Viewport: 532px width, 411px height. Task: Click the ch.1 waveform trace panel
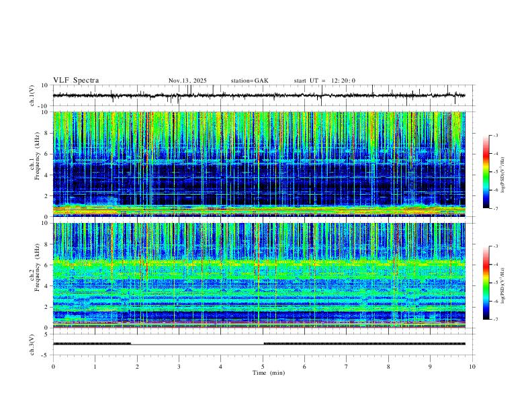tap(263, 95)
